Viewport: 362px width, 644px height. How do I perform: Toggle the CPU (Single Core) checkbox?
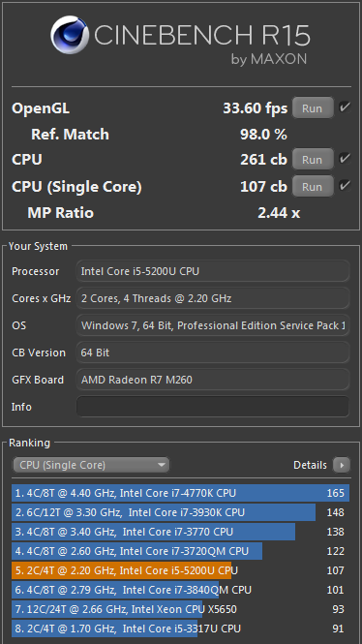pos(345,186)
